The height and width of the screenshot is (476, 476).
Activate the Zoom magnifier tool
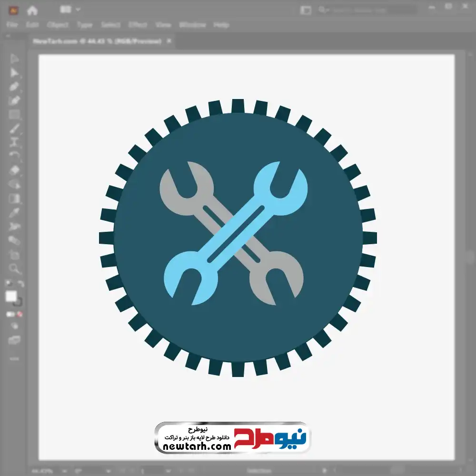click(x=14, y=268)
